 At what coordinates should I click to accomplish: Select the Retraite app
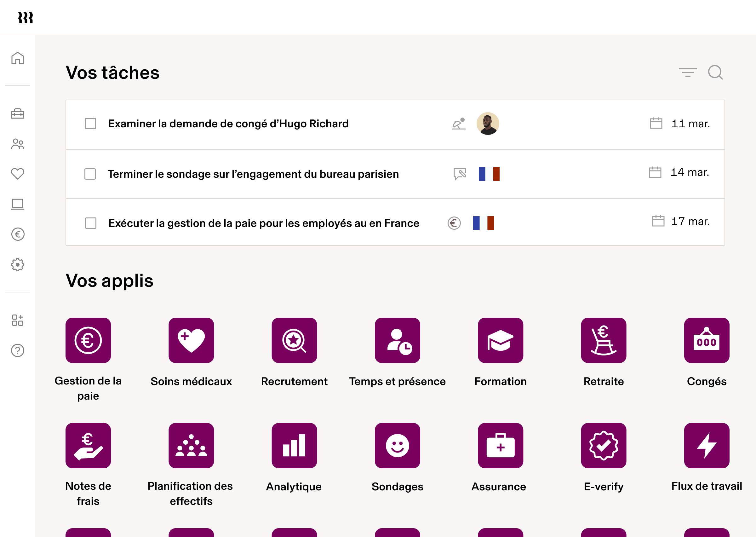[x=603, y=341]
